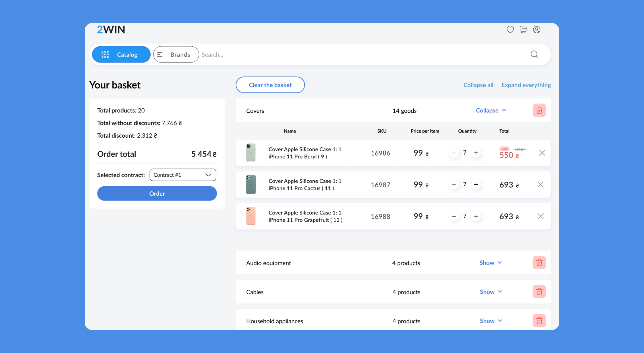Click the SKU value 16986
The image size is (644, 353).
tap(380, 153)
